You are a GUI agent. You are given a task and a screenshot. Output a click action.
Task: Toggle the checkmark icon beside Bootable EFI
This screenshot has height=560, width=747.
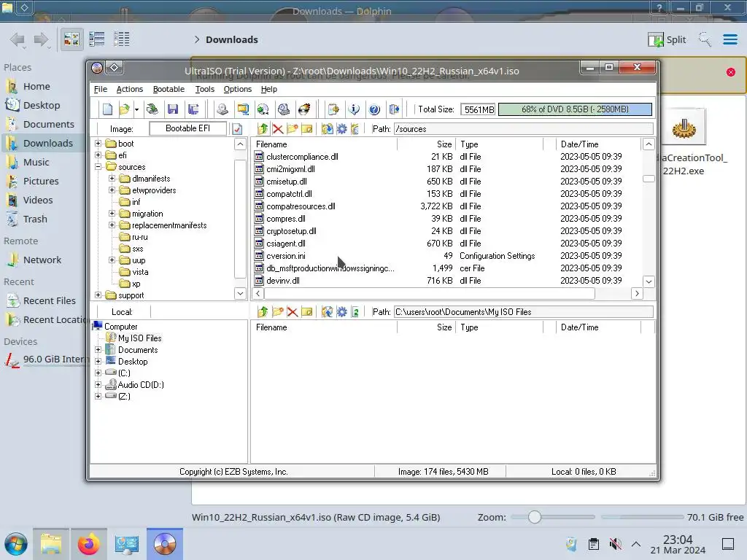(237, 128)
